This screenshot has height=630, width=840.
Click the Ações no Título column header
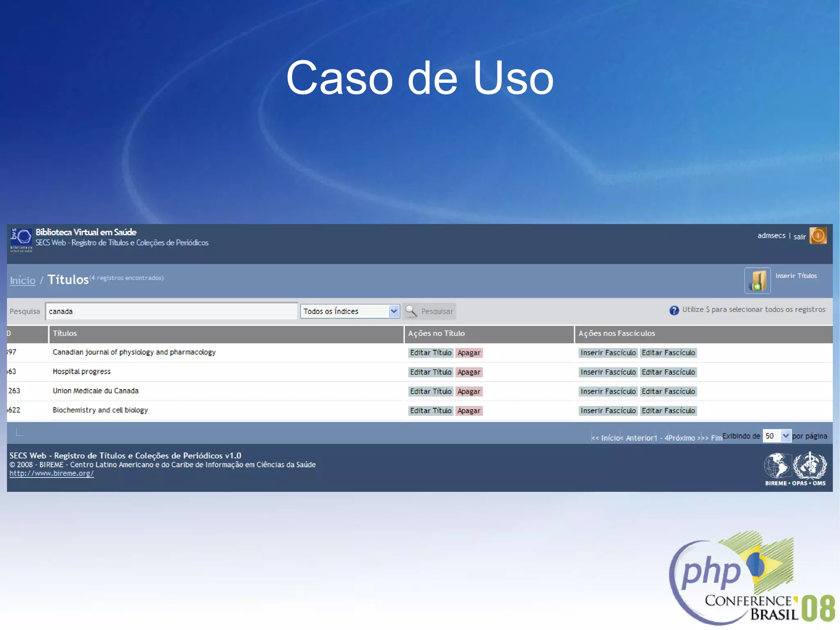point(489,334)
